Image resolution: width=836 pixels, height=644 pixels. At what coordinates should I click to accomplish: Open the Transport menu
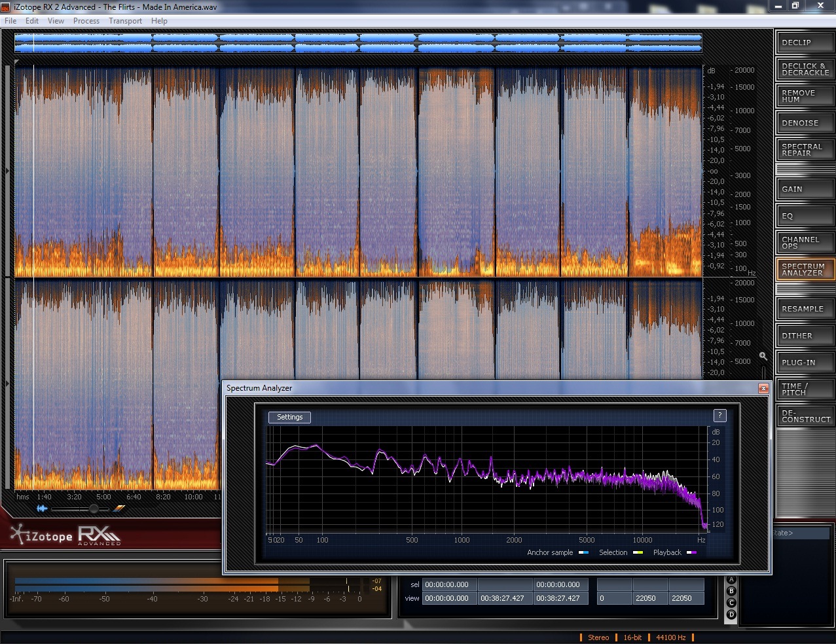click(x=125, y=21)
